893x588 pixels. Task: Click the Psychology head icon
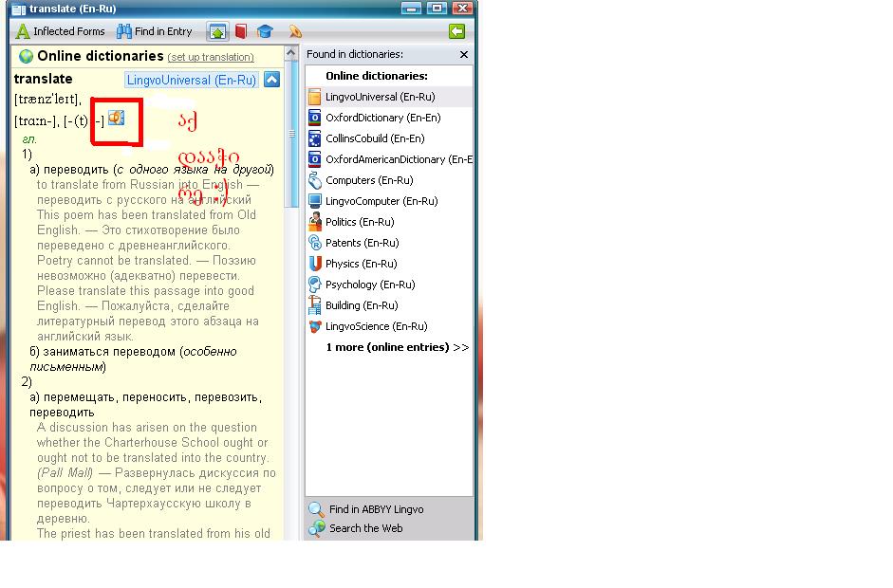click(x=314, y=285)
